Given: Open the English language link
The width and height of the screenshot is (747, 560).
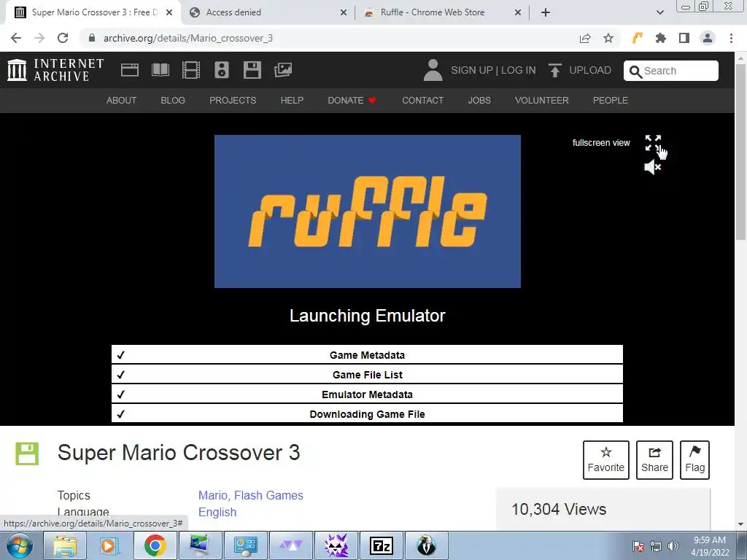Looking at the screenshot, I should pos(217,512).
